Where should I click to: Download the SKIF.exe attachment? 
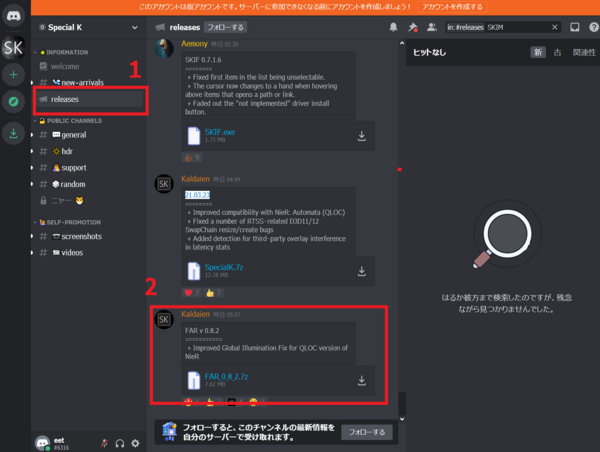(361, 136)
